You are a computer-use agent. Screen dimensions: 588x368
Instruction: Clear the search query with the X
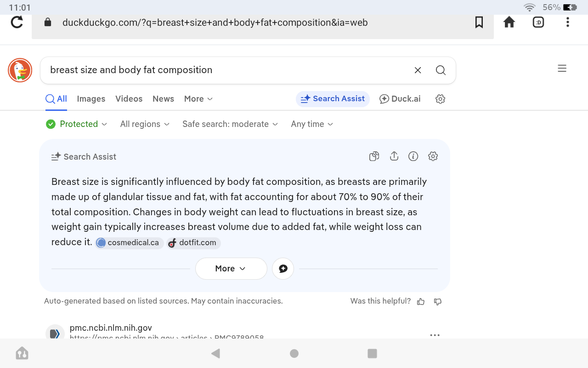point(418,70)
